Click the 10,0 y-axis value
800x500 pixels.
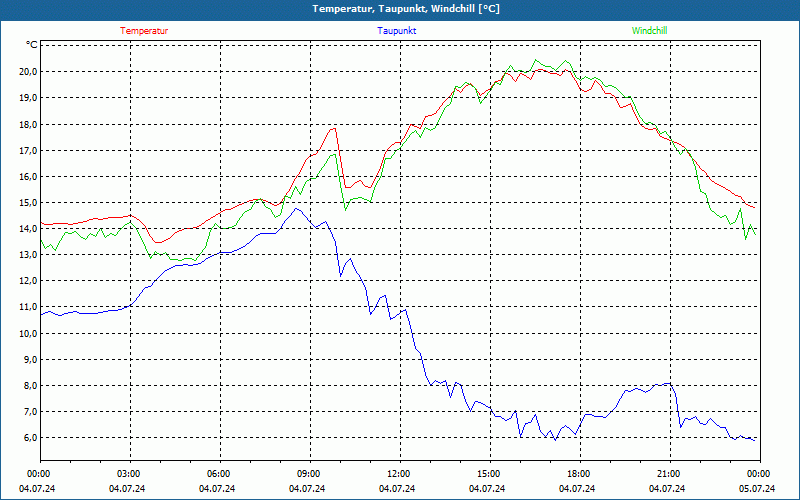pyautogui.click(x=29, y=333)
